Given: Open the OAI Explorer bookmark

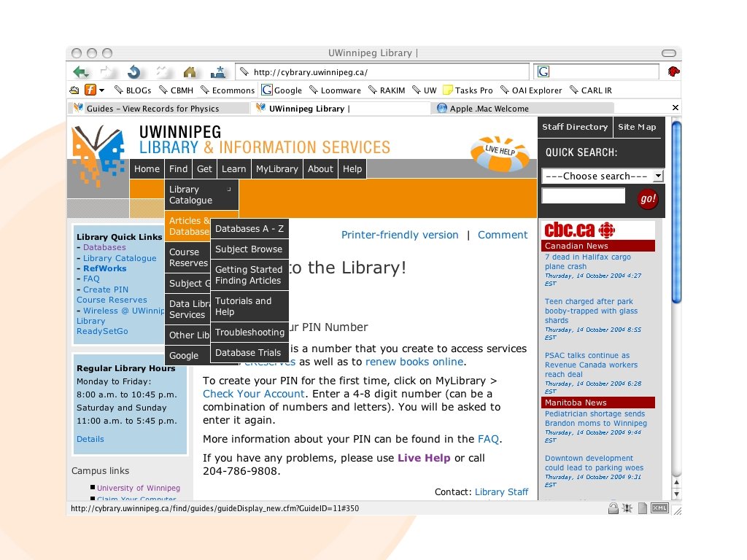Looking at the screenshot, I should pyautogui.click(x=531, y=90).
